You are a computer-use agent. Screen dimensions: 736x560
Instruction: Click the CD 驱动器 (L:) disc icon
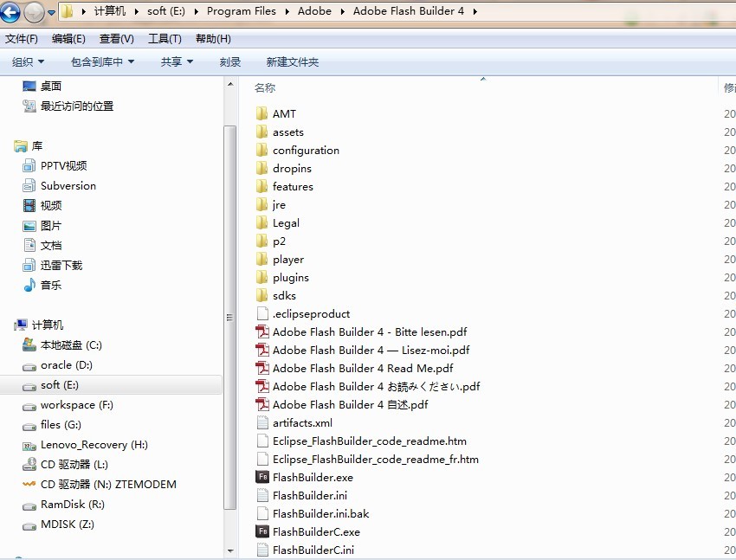[x=29, y=464]
